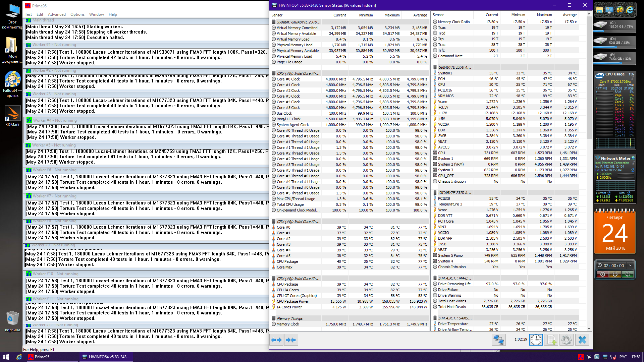The height and width of the screenshot is (362, 644).
Task: Open HWiNFO sensor settings gear icon
Action: click(x=567, y=340)
